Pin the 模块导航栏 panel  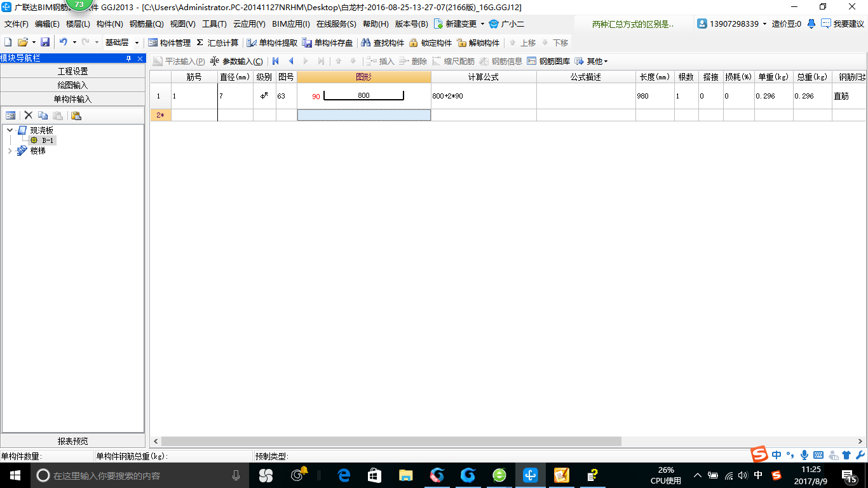(x=128, y=58)
